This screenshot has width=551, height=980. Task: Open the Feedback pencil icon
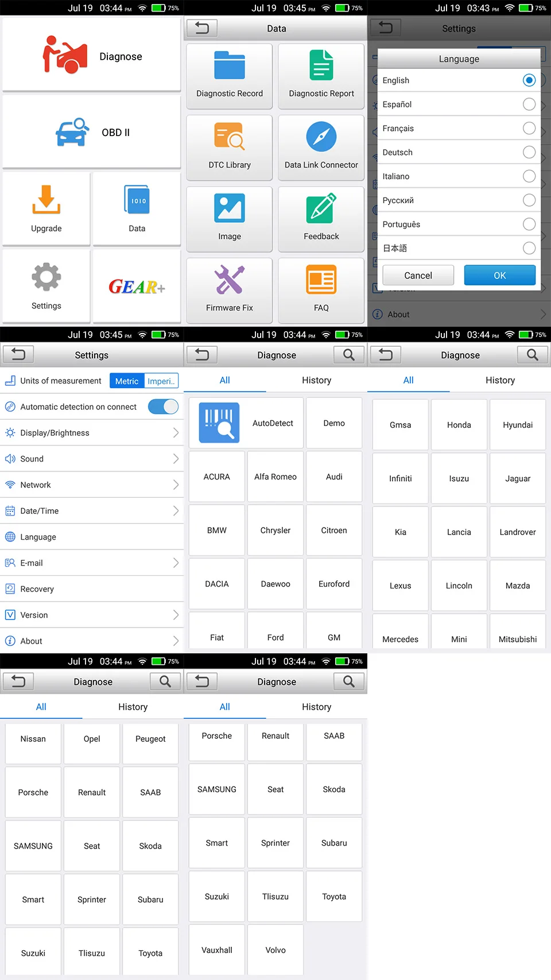pos(321,208)
